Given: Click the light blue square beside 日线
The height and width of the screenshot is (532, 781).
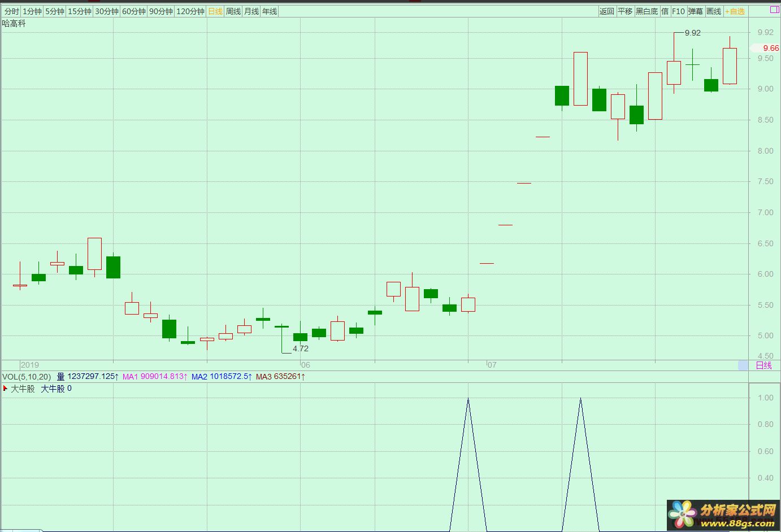Looking at the screenshot, I should tap(743, 365).
